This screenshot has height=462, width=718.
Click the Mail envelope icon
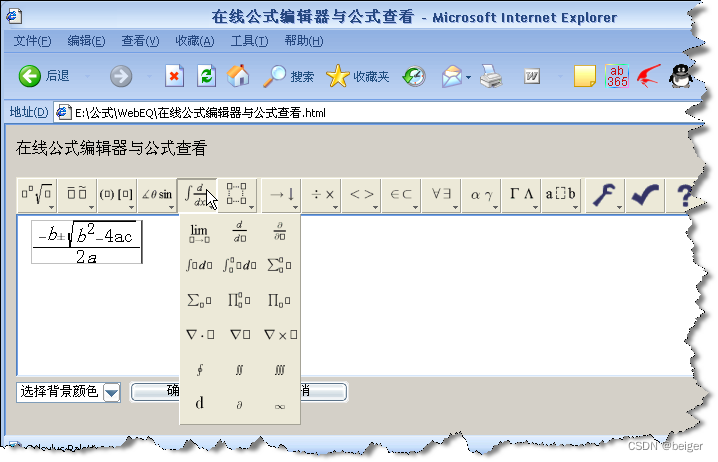(451, 76)
